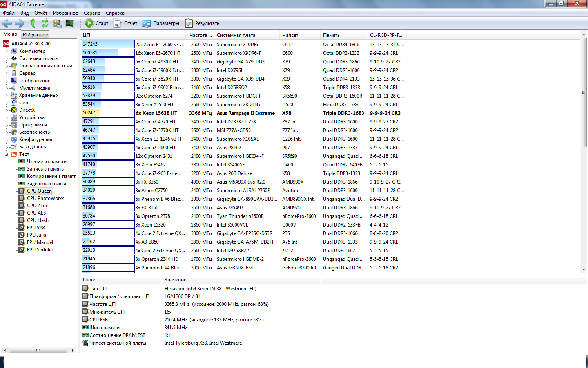Click the tree panel horizontal scrollbar thumb
The image size is (588, 368).
click(38, 350)
